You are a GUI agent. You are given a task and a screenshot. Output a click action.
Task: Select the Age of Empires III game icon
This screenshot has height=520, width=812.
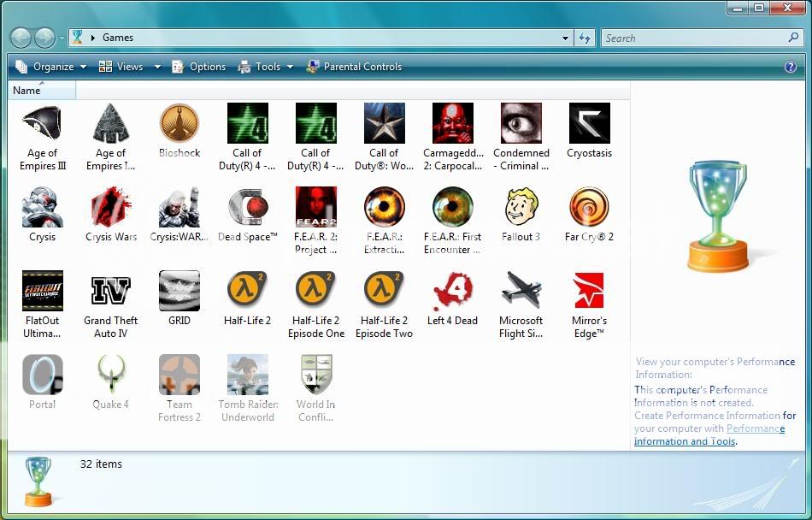(42, 123)
